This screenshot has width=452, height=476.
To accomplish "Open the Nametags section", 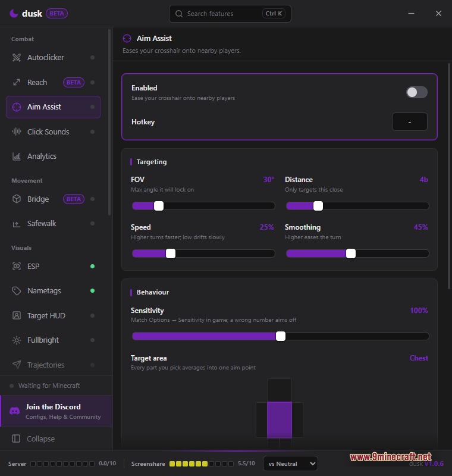I will [x=53, y=291].
